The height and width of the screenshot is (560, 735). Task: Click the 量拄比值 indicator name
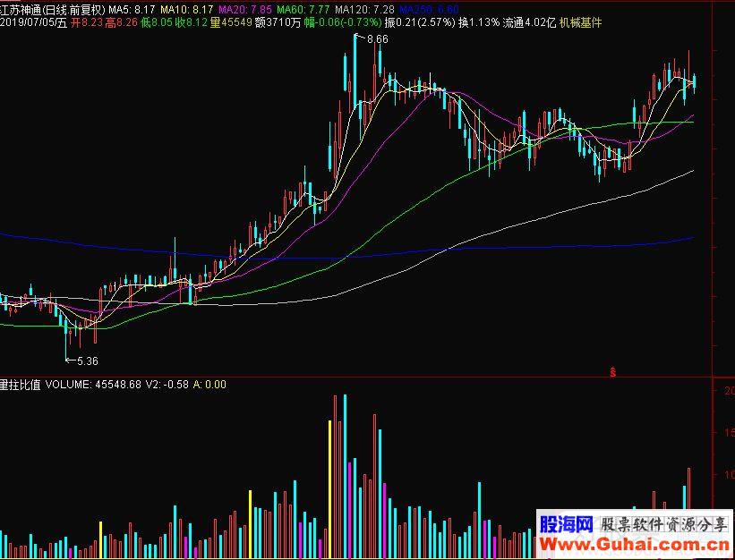point(21,385)
